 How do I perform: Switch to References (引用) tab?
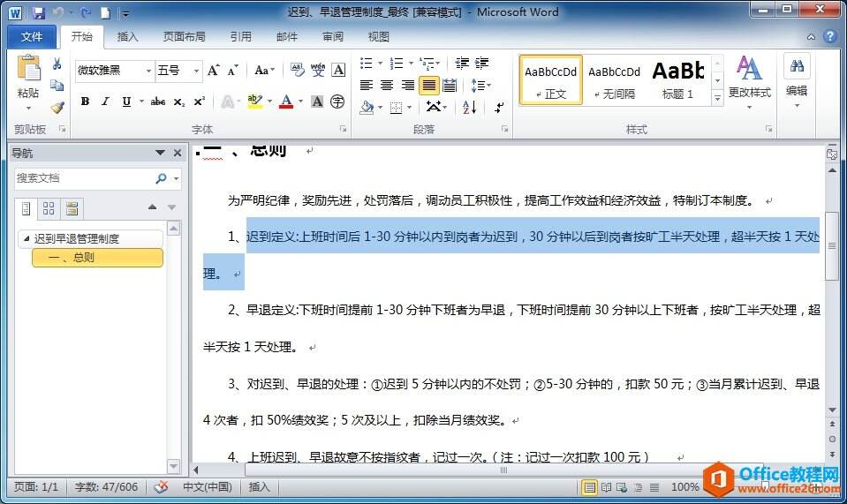tap(241, 36)
